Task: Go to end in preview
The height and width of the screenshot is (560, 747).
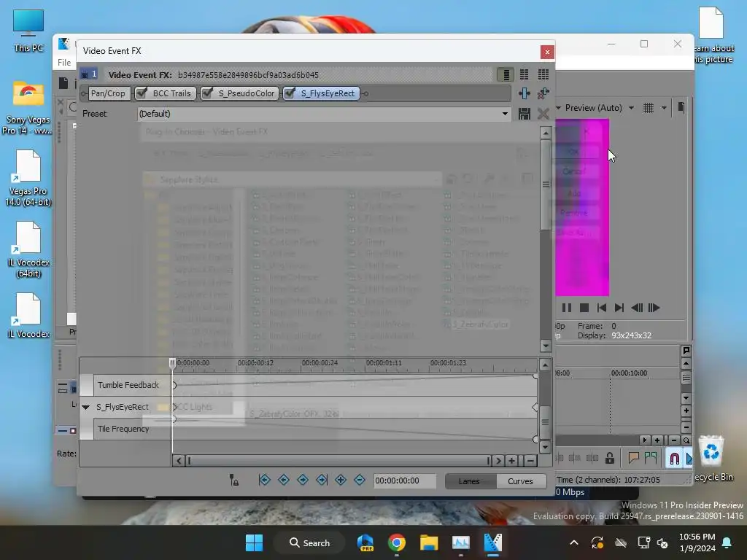Action: click(x=619, y=308)
